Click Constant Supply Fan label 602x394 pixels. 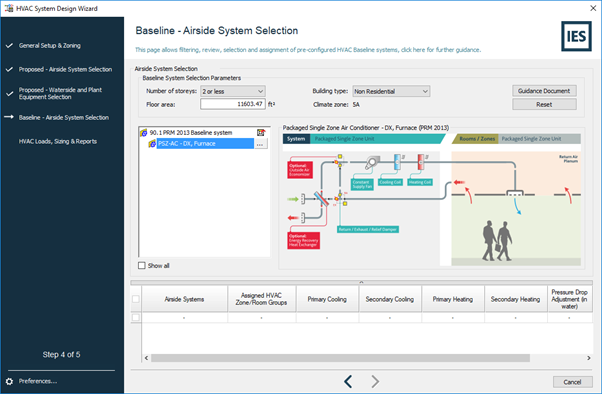[x=362, y=185]
